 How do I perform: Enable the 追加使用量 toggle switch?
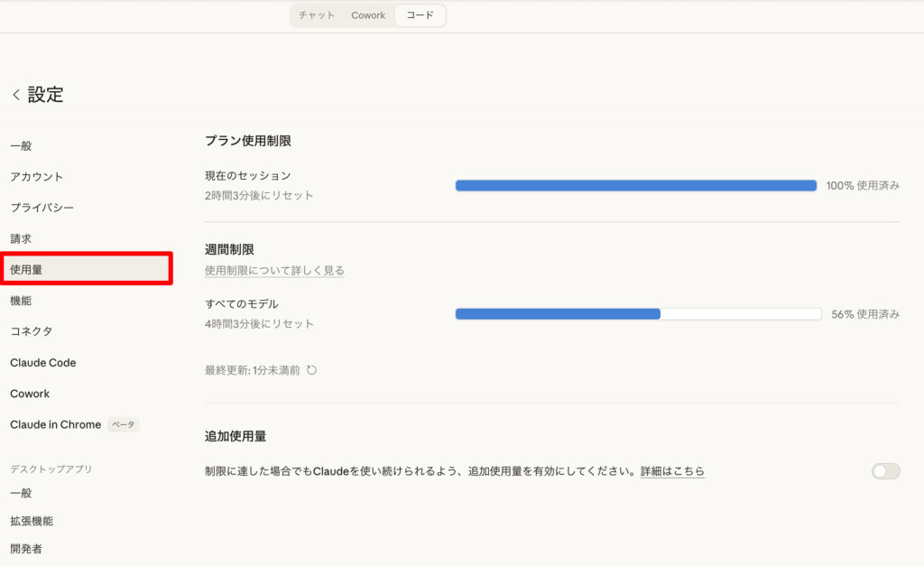pyautogui.click(x=885, y=471)
